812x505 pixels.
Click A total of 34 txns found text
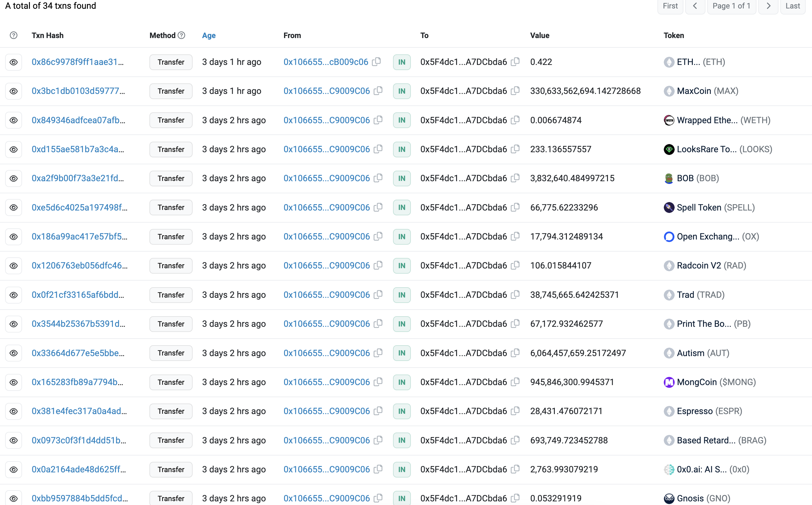pos(50,6)
